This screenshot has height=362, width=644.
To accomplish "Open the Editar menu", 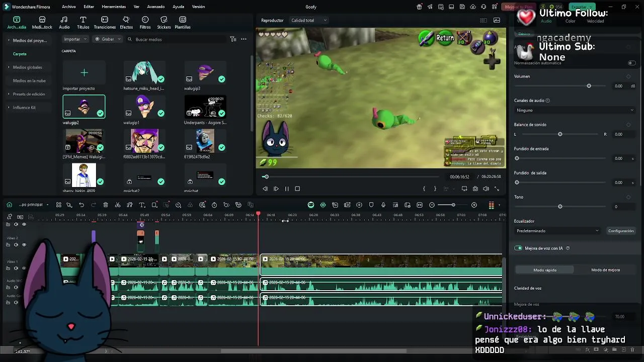I will (89, 7).
